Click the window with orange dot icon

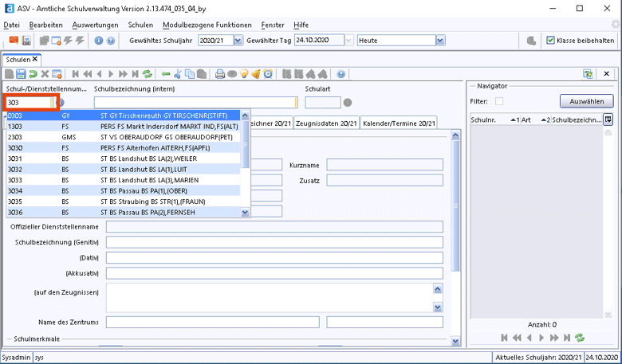click(x=57, y=41)
